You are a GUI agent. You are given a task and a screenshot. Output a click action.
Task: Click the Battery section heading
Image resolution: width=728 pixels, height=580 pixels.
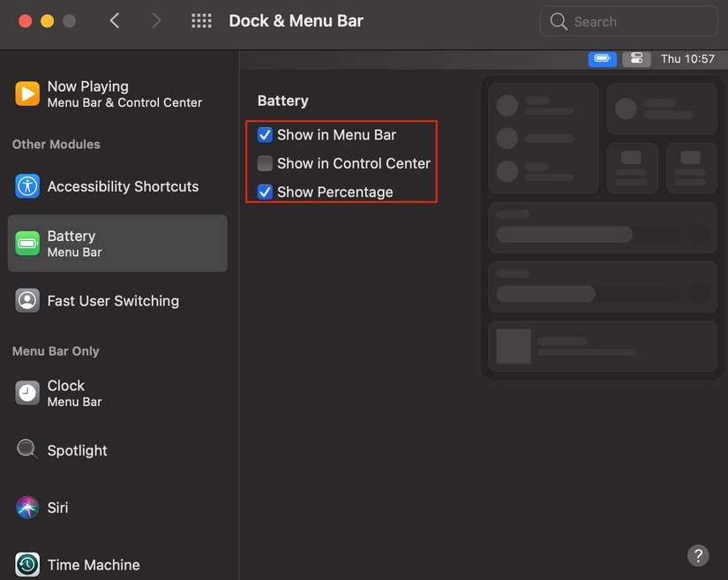pyautogui.click(x=282, y=101)
